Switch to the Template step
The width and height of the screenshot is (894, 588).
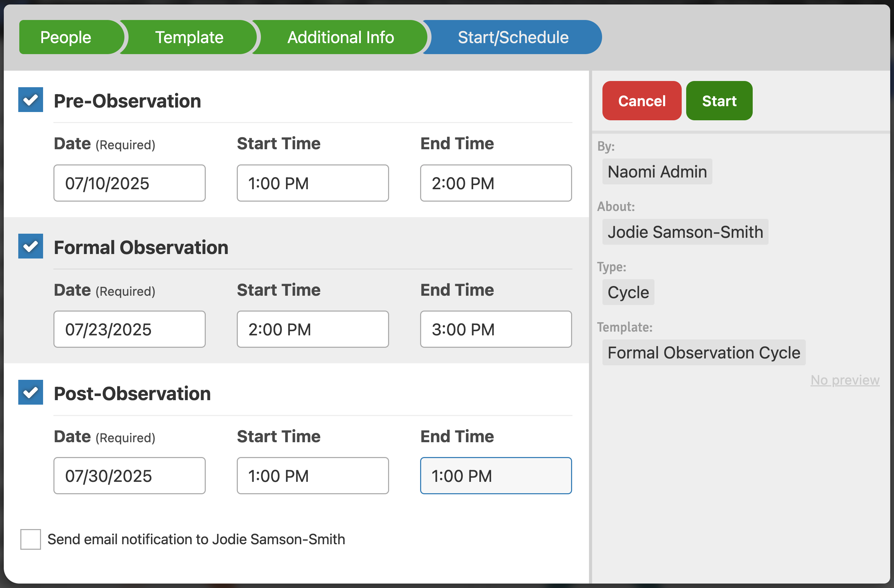[x=189, y=37]
